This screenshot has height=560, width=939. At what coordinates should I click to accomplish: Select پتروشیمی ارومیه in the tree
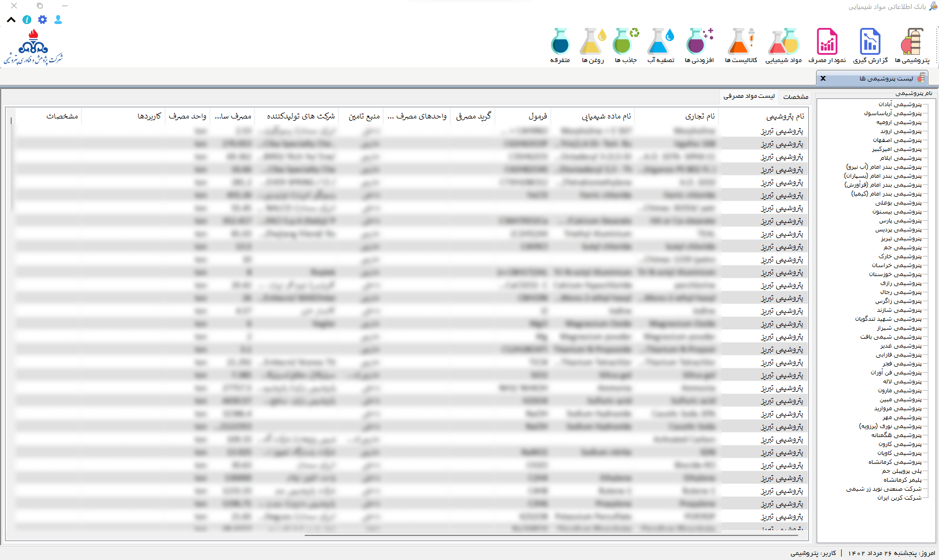pyautogui.click(x=899, y=122)
